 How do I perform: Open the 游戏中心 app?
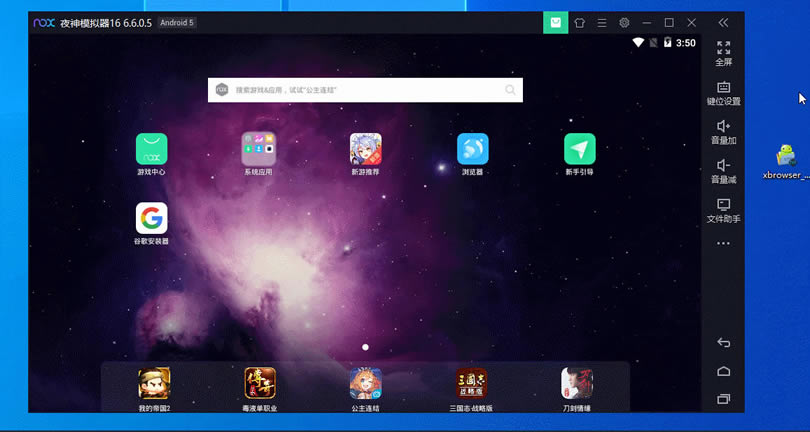tap(151, 149)
